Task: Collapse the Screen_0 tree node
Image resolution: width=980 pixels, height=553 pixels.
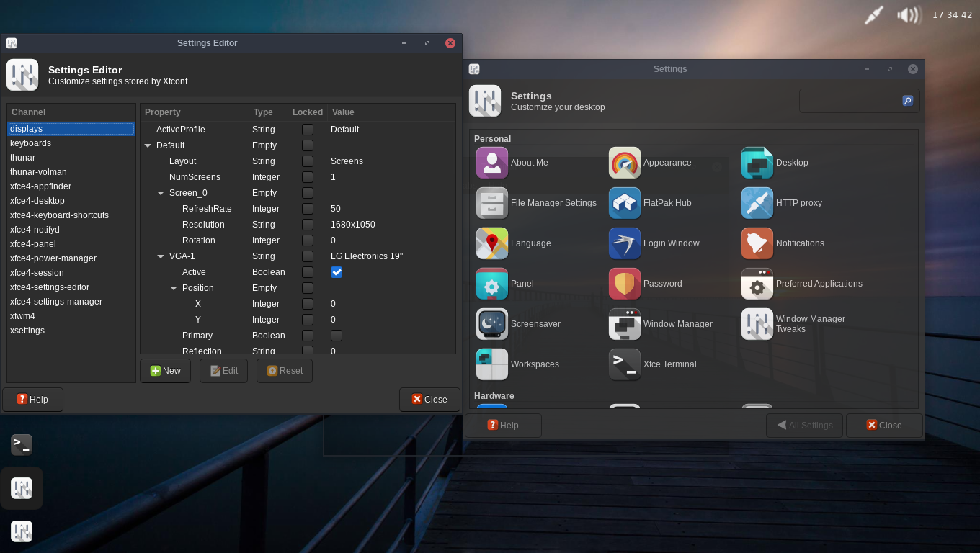Action: tap(161, 193)
